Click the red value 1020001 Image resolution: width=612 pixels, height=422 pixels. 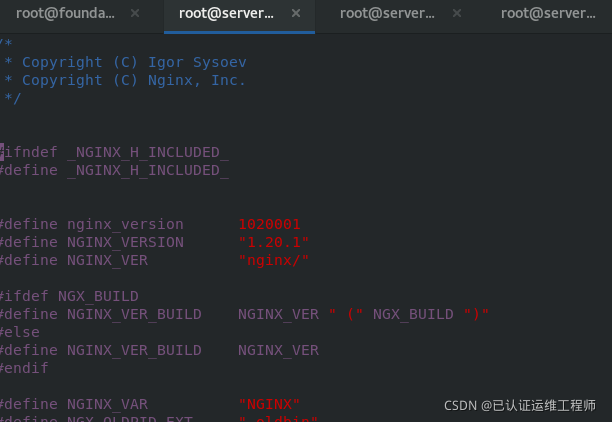(269, 224)
